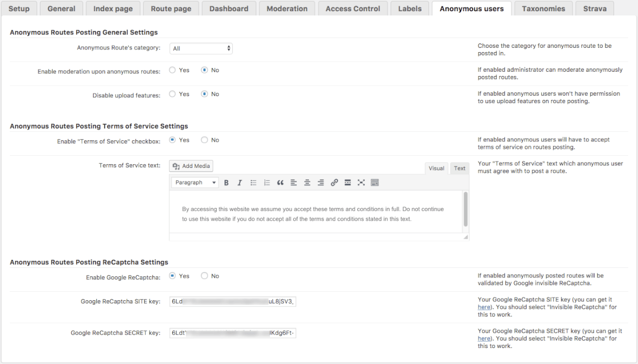This screenshot has height=364, width=638.
Task: Toggle bold formatting in the editor
Action: tap(226, 183)
